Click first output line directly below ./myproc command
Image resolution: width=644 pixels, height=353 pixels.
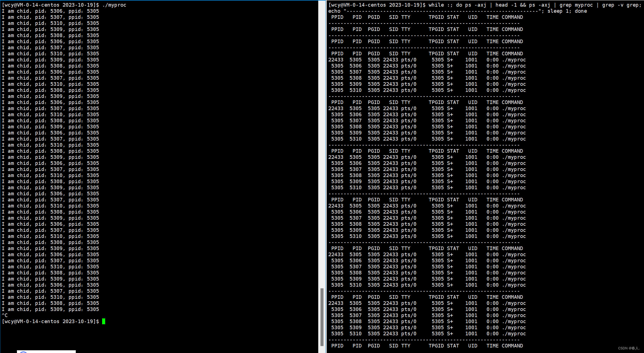click(50, 11)
